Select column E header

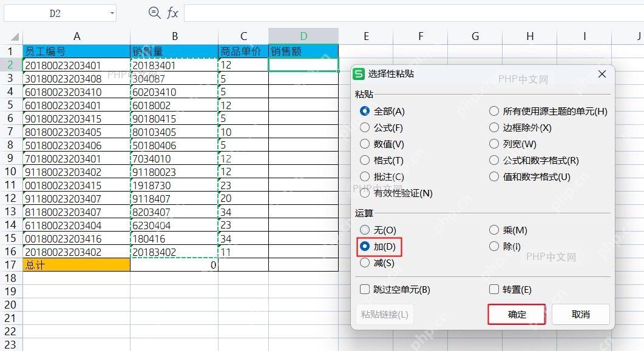point(366,36)
